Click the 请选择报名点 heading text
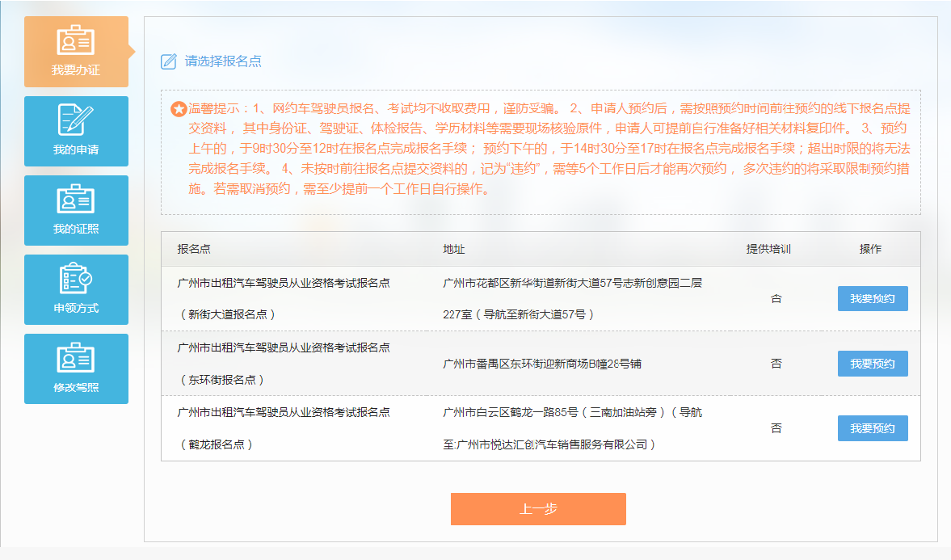The width and height of the screenshot is (951, 560). point(223,61)
